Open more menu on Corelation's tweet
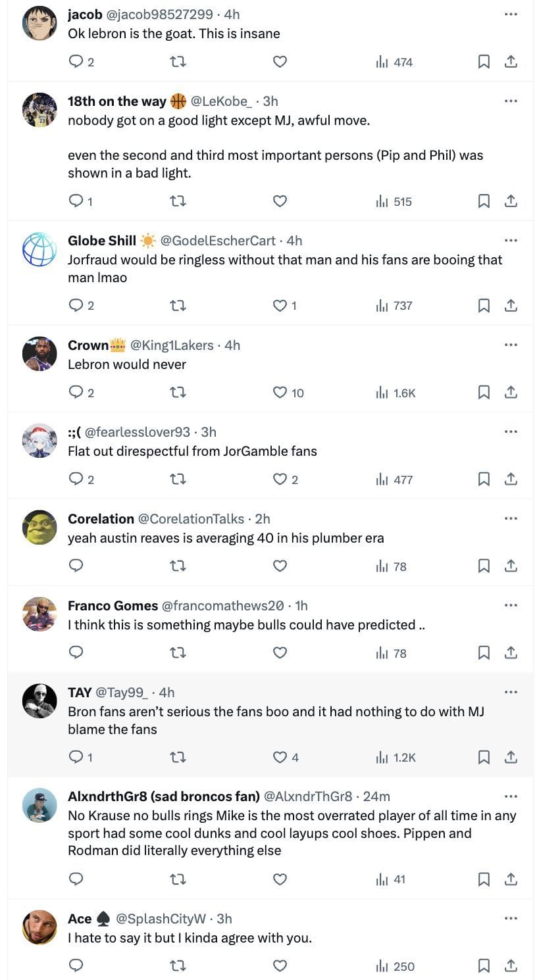This screenshot has width=537, height=980. pyautogui.click(x=511, y=518)
